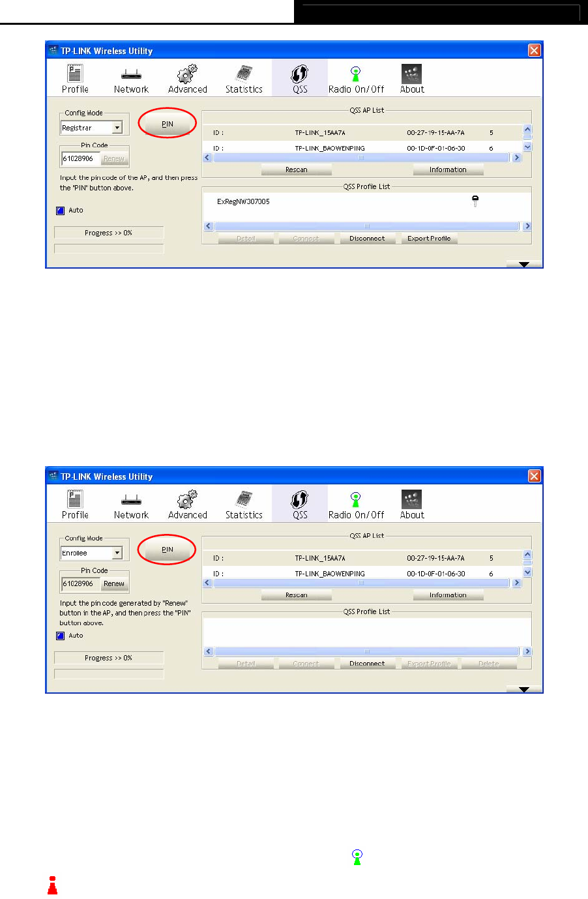
Task: Select TP-LINK_15AA7A row in Enrollee window AP list
Action: point(362,559)
